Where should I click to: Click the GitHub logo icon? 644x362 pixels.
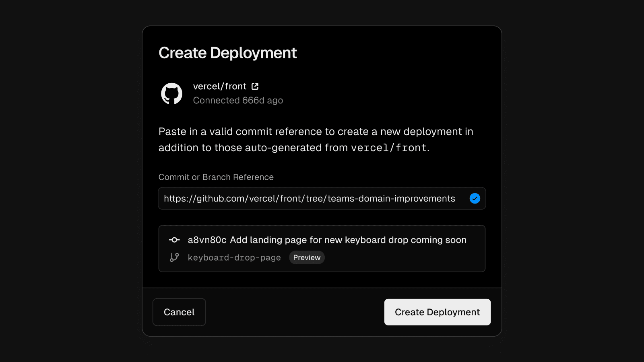[172, 94]
